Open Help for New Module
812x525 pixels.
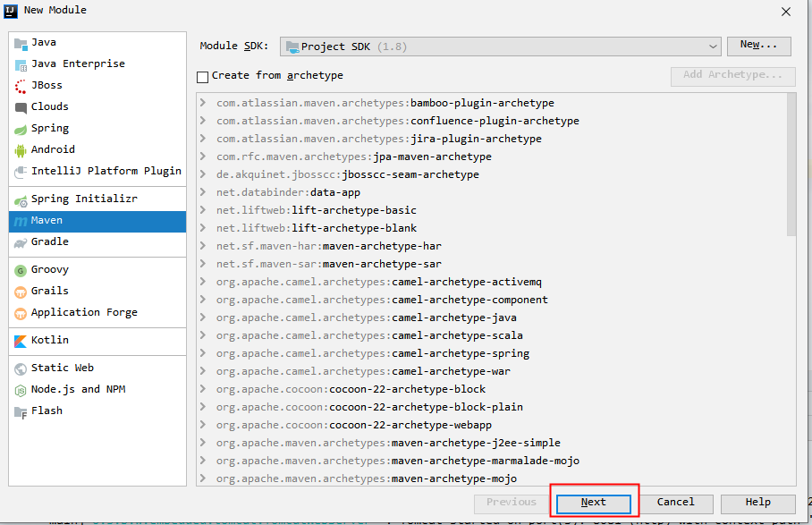pos(758,504)
